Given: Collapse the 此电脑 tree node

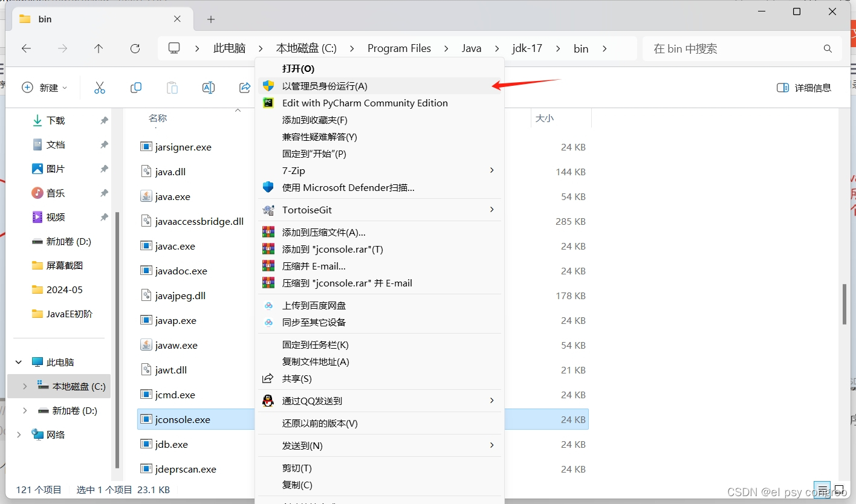Looking at the screenshot, I should click(x=19, y=363).
